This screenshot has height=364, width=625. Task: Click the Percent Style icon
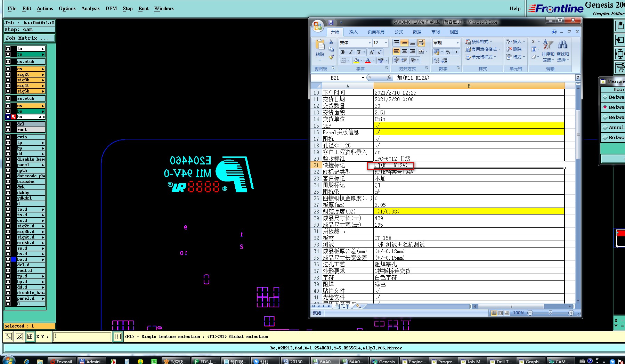click(448, 52)
